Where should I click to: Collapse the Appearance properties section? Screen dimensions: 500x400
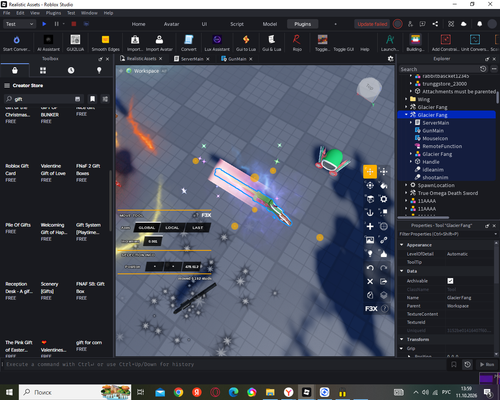[x=402, y=245]
